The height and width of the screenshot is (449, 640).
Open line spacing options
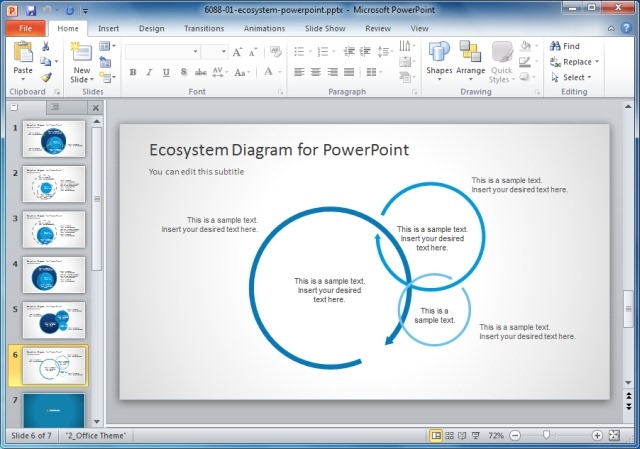pos(385,51)
